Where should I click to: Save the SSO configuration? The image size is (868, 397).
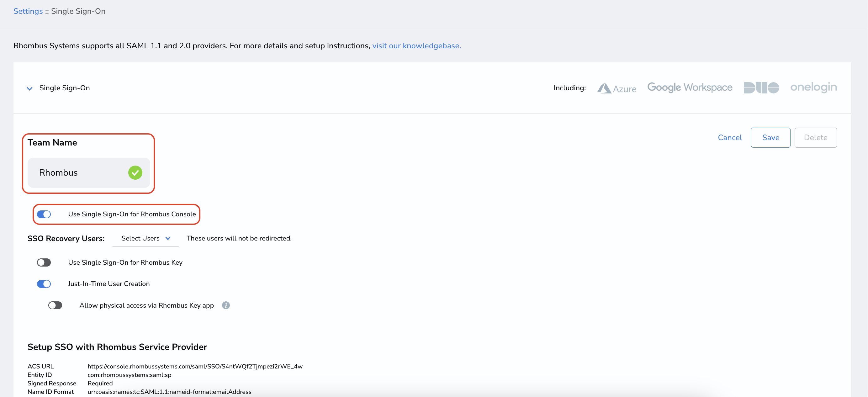(770, 137)
